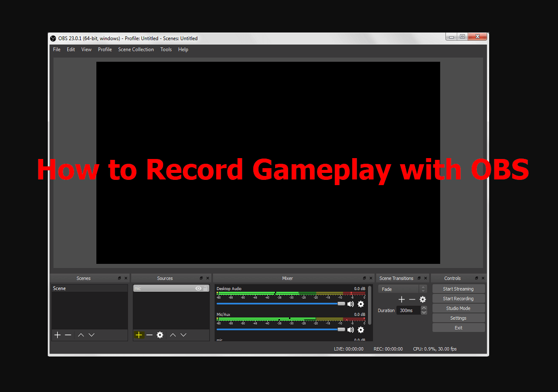Remove scene transition with minus icon
This screenshot has width=558, height=392.
[412, 299]
